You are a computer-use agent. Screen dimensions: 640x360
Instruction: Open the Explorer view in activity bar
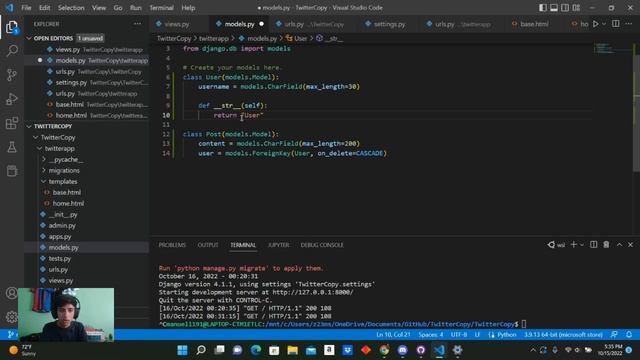(x=12, y=27)
